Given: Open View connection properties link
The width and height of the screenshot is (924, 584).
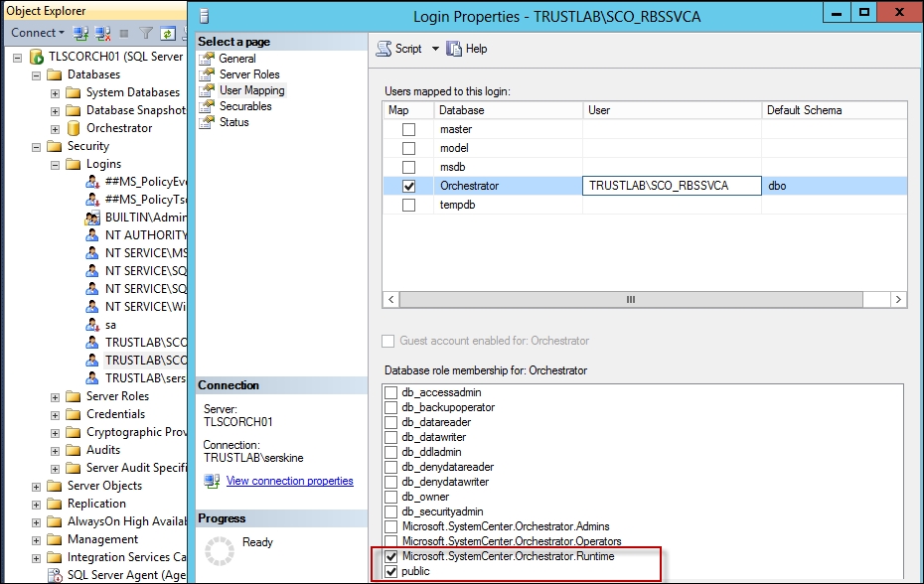Looking at the screenshot, I should coord(290,481).
